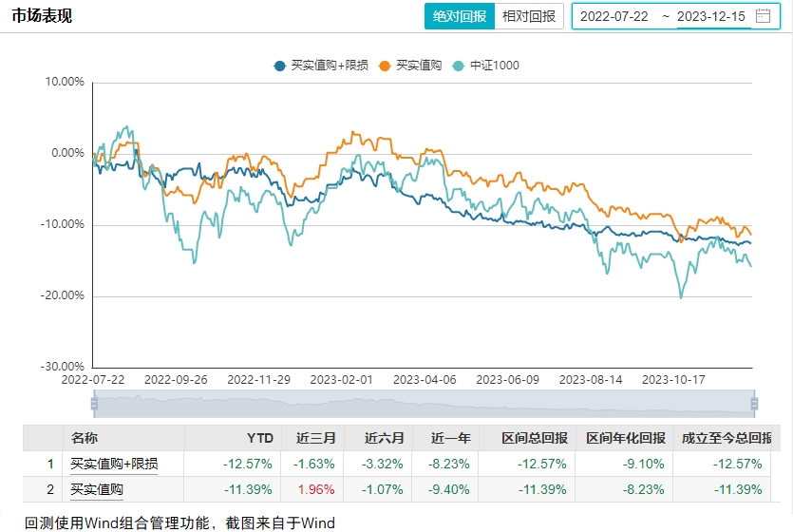This screenshot has height=532, width=793.
Task: Click the 名称 column header
Action: coord(85,438)
